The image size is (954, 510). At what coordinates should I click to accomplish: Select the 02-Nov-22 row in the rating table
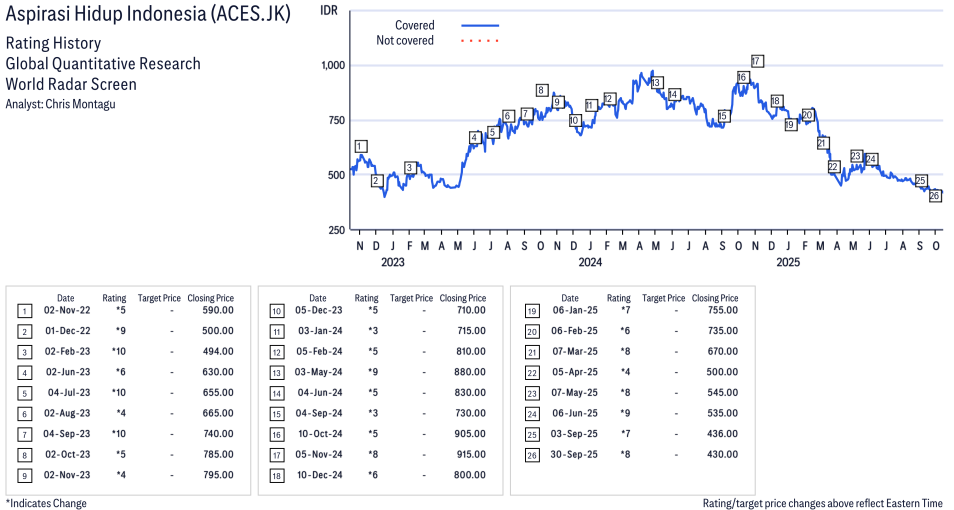tap(128, 310)
